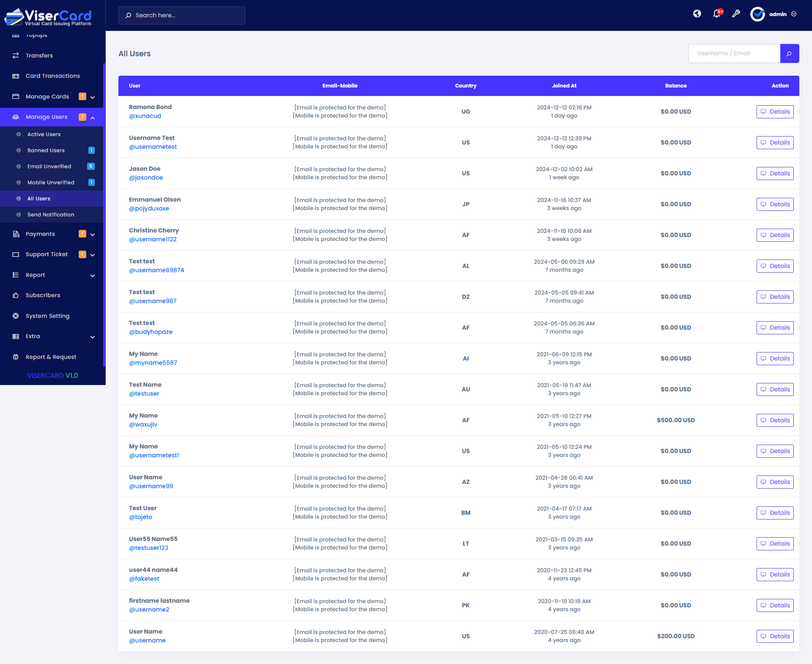Viewport: 812px width, 664px height.
Task: Click Details for the $500.00 balance user
Action: pyautogui.click(x=775, y=421)
